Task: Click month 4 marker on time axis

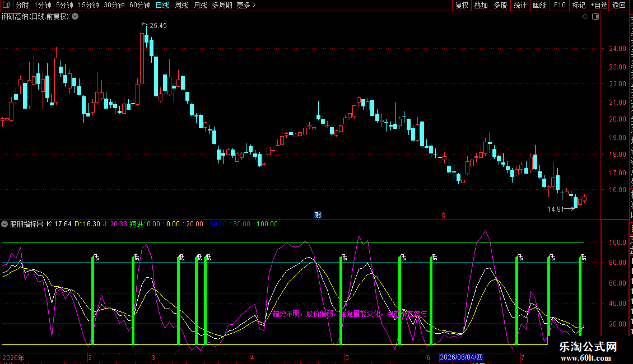Action: point(252,357)
